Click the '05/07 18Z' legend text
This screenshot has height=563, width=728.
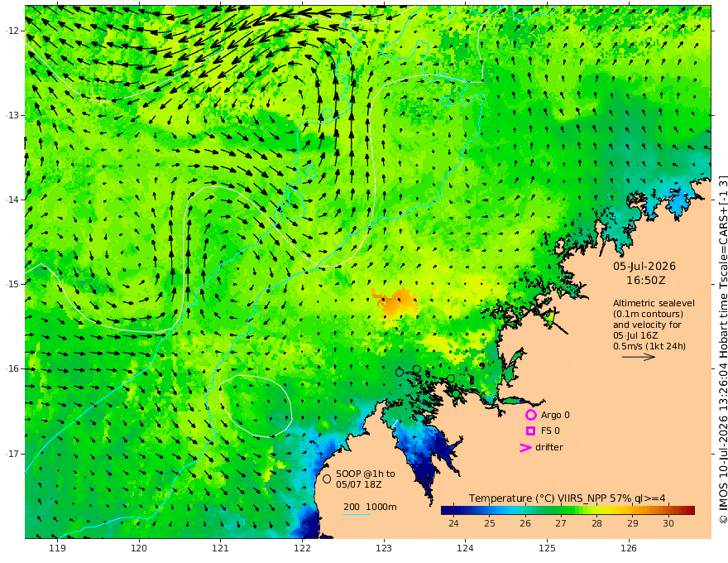point(359,484)
